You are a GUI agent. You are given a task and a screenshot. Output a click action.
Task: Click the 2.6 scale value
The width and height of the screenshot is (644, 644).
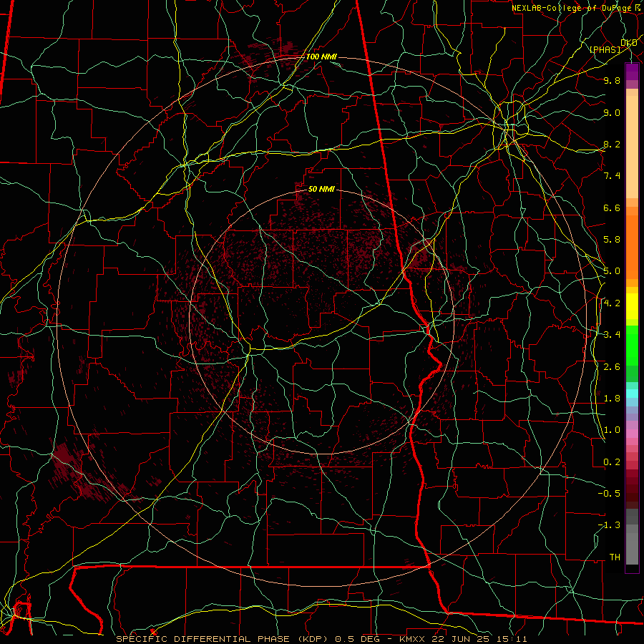click(x=612, y=367)
